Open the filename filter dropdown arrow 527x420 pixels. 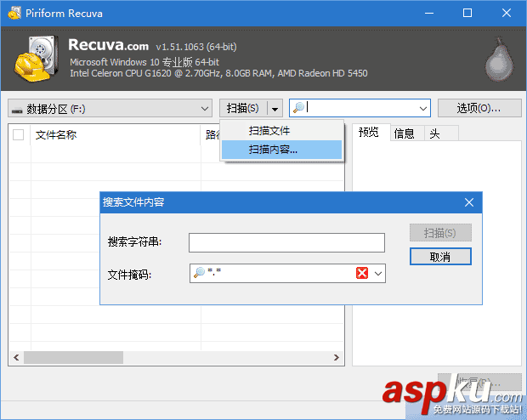[x=422, y=109]
